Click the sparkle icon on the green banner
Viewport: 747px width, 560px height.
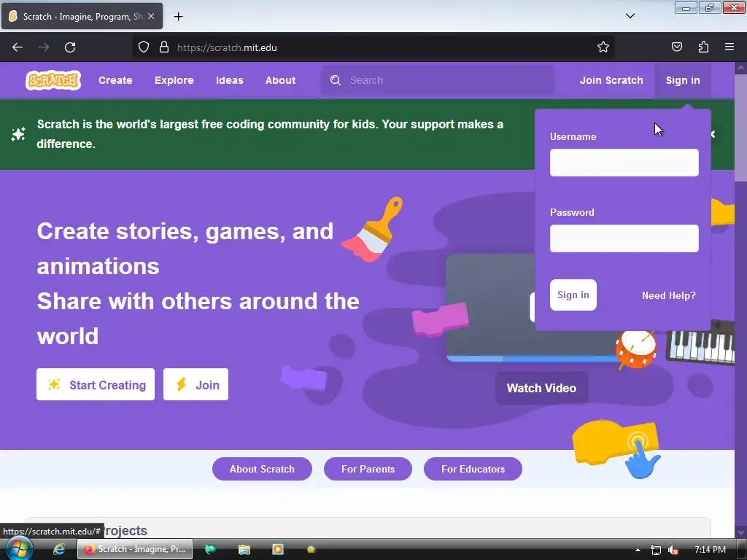coord(18,134)
